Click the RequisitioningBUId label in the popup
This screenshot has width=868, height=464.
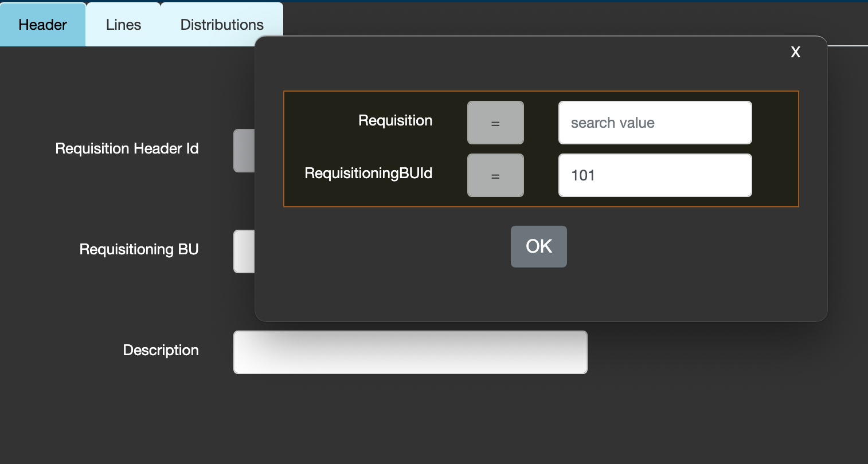[x=369, y=174]
